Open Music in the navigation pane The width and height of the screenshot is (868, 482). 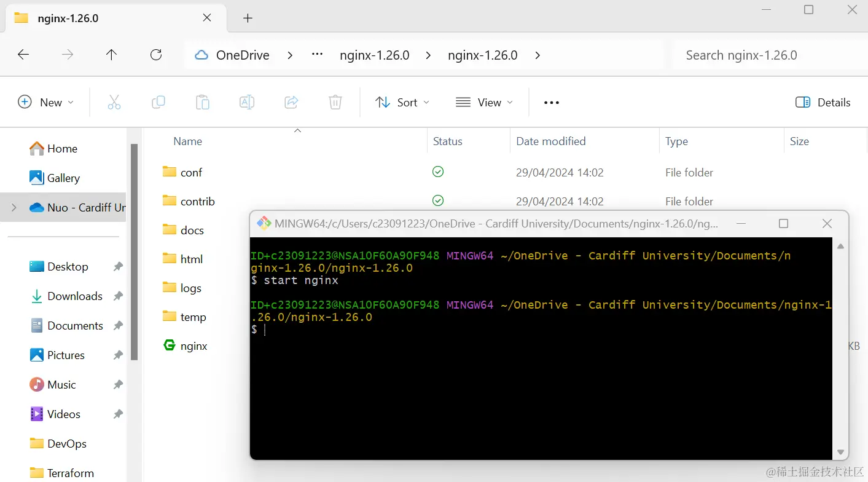coord(53,384)
